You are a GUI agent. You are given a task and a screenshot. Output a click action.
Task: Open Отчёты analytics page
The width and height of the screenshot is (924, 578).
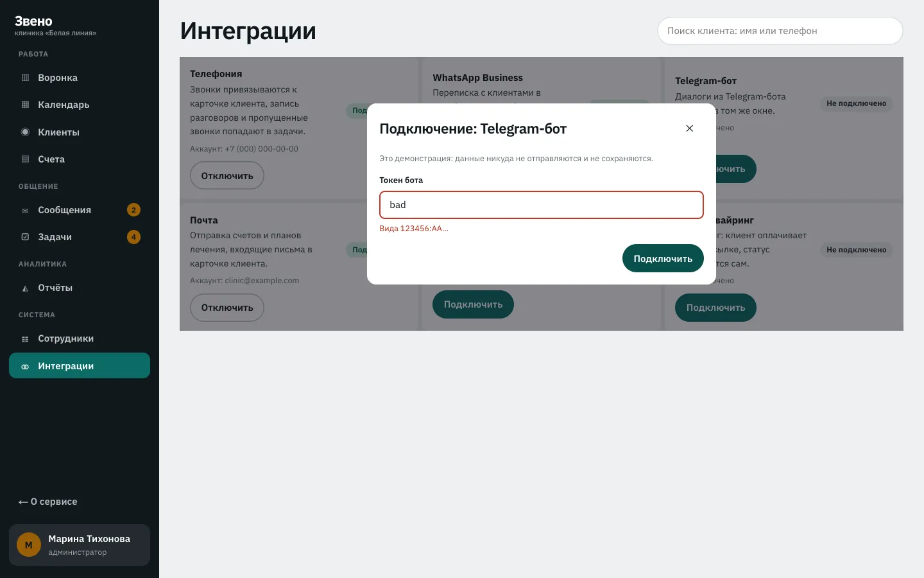coord(80,288)
